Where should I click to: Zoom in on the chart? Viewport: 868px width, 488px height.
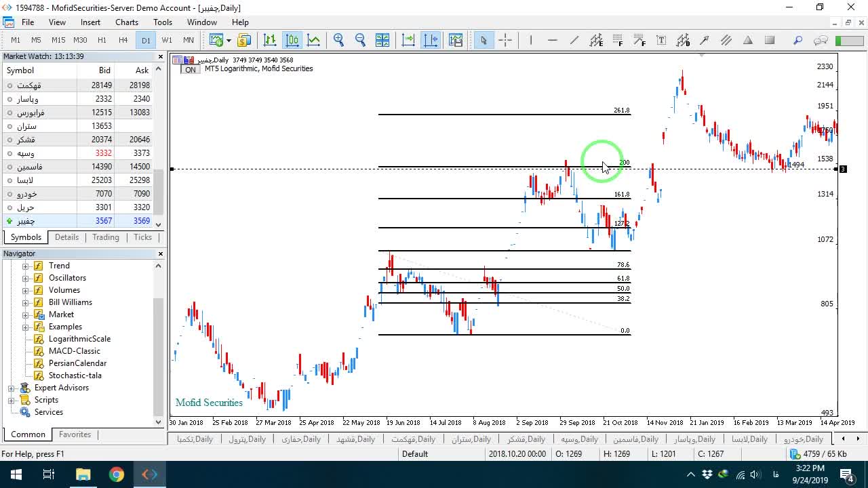click(x=339, y=40)
